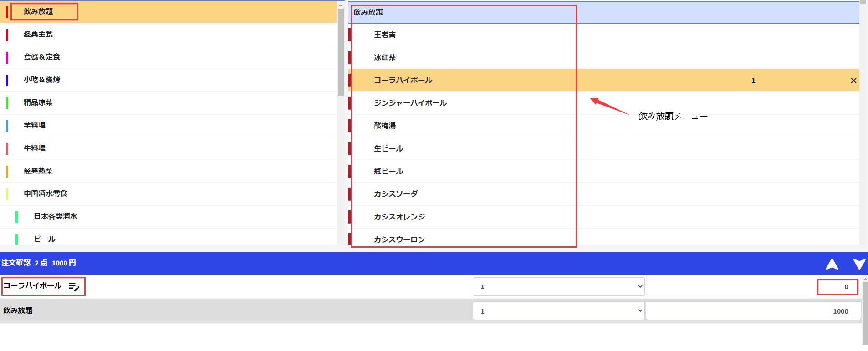Open quantity dropdown for 飲み放題 order row
Screen dimensions: 868x351
coord(558,311)
